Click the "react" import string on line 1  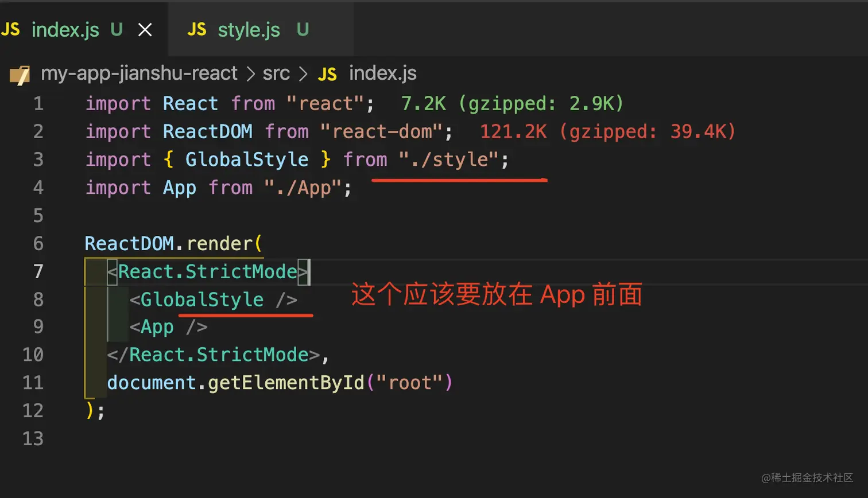point(325,103)
